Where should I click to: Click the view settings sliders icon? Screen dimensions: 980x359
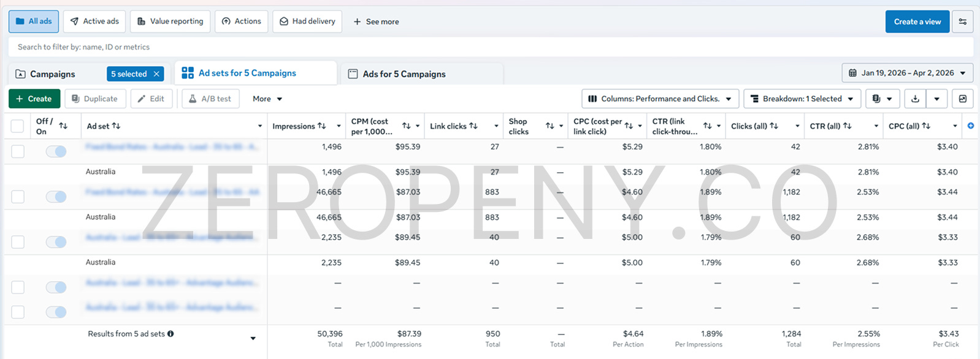coord(962,21)
